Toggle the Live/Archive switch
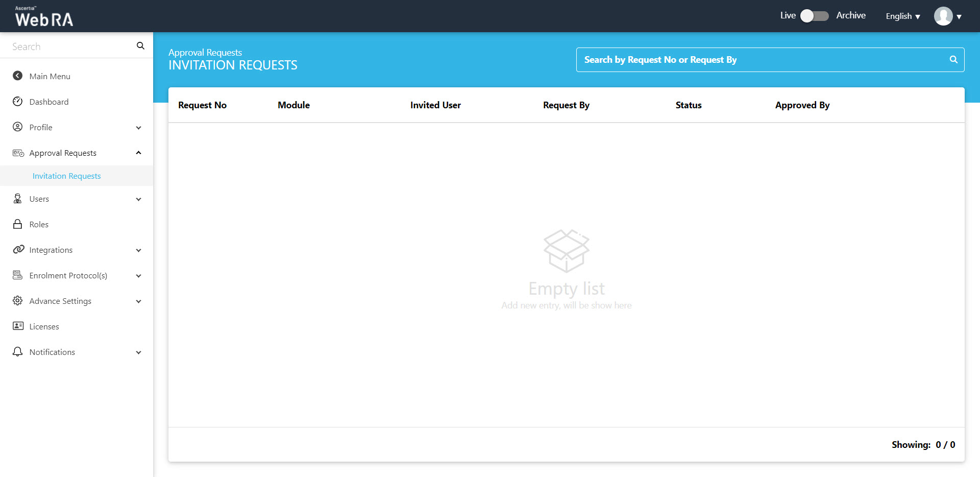The width and height of the screenshot is (980, 477). pyautogui.click(x=814, y=16)
